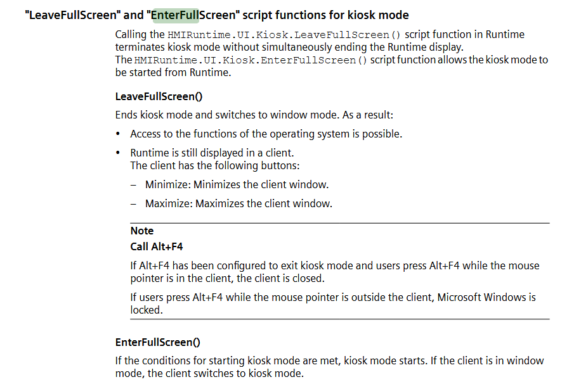Viewport: 588px width, 389px height.
Task: Click the highlighted "EnterFull" word in the heading
Action: (x=176, y=15)
